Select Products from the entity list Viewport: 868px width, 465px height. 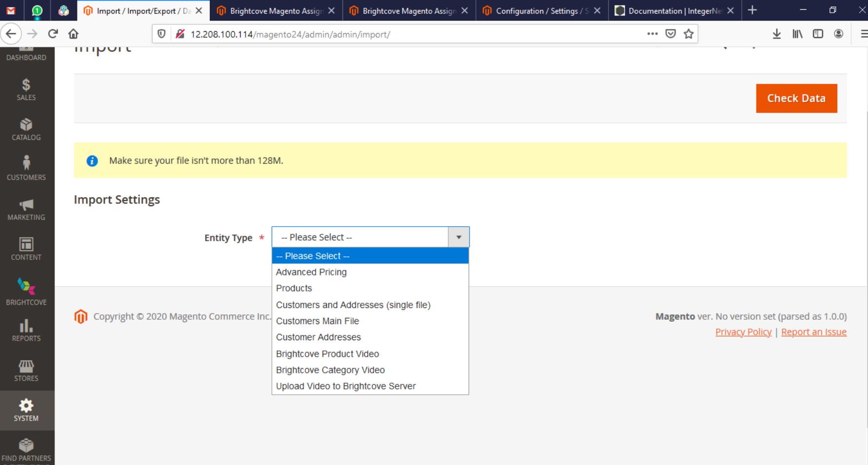coord(294,288)
